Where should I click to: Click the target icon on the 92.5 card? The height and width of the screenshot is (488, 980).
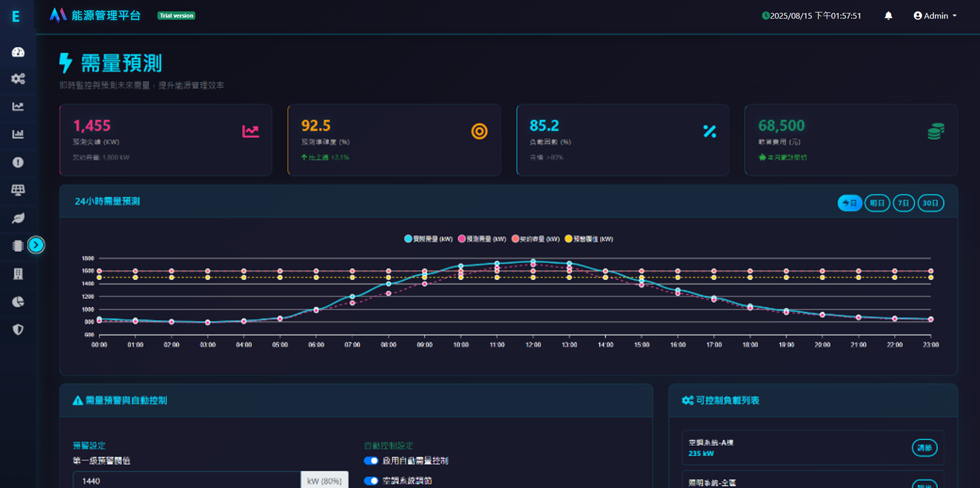point(479,131)
